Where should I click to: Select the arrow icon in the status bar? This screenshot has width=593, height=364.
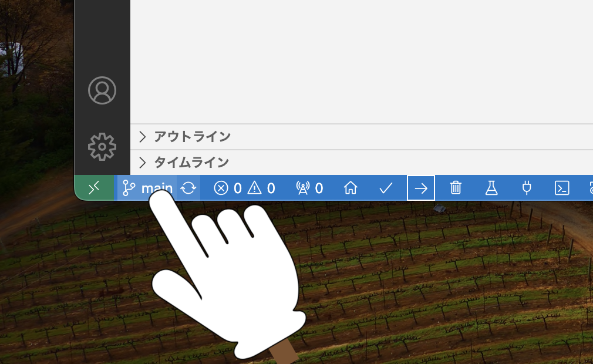click(421, 188)
